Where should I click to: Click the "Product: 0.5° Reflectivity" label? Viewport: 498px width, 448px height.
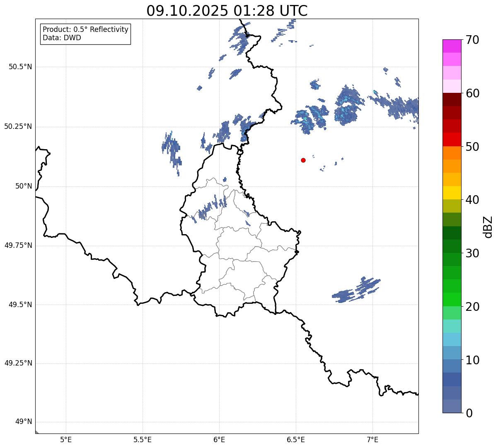click(86, 30)
